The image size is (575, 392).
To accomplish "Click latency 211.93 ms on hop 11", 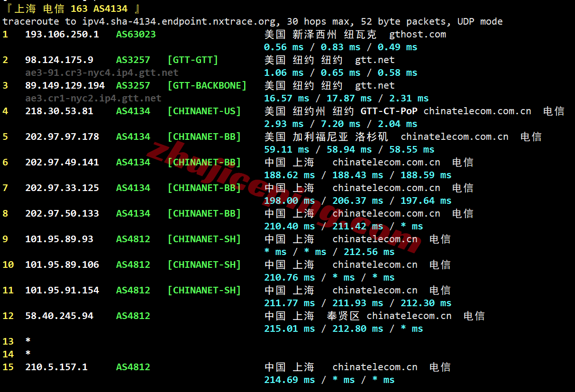I will (x=358, y=303).
